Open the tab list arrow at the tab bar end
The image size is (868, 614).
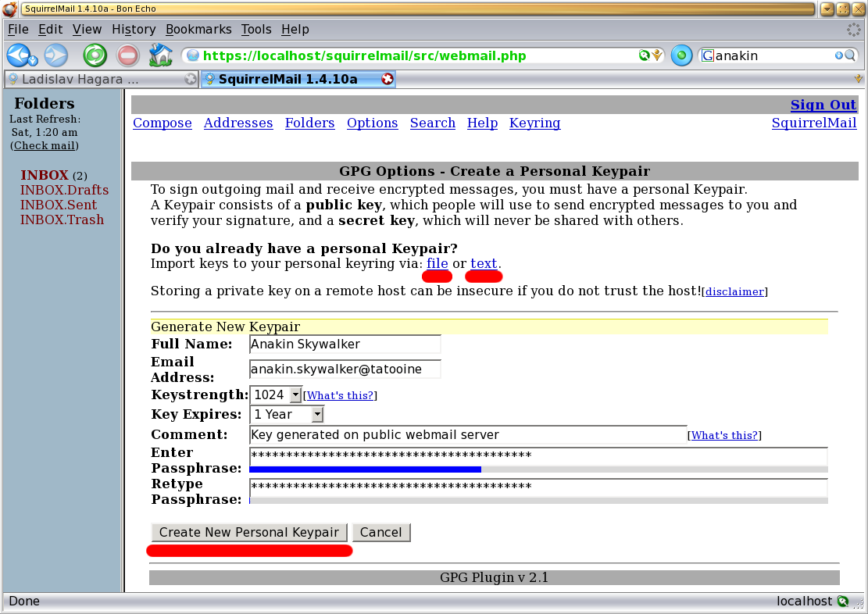(x=858, y=79)
